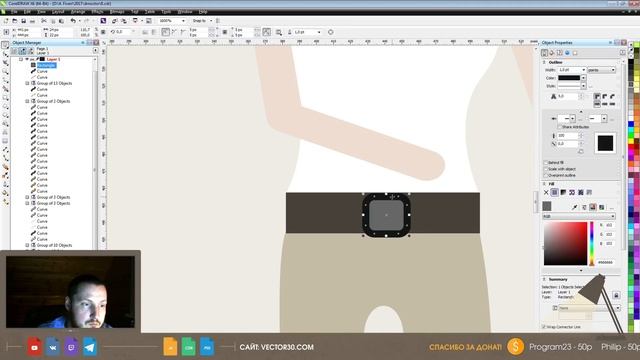Click current fill color swatch in Fill section
The image size is (640, 360).
[x=547, y=207]
